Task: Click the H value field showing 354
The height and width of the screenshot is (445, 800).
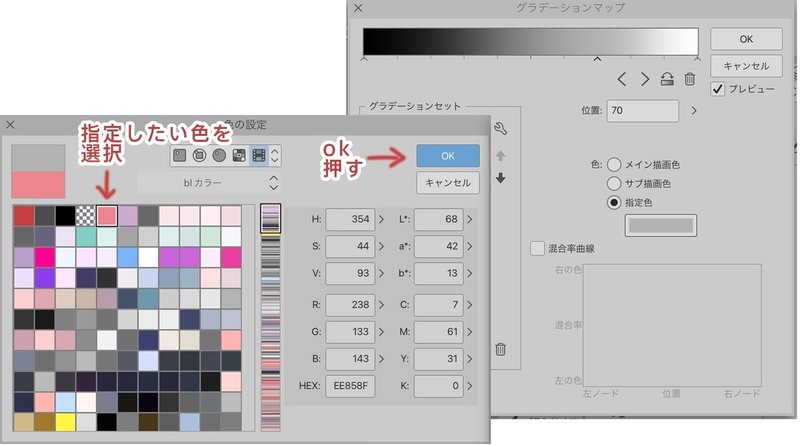Action: point(350,219)
